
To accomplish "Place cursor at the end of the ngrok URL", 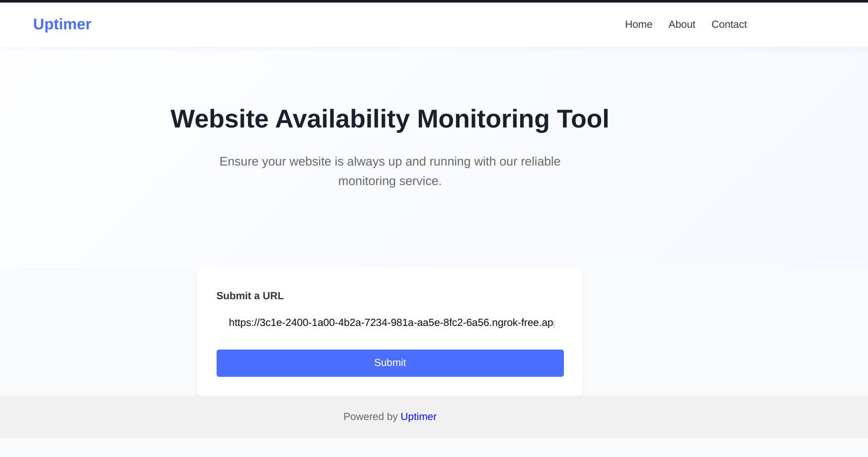I will pyautogui.click(x=553, y=323).
